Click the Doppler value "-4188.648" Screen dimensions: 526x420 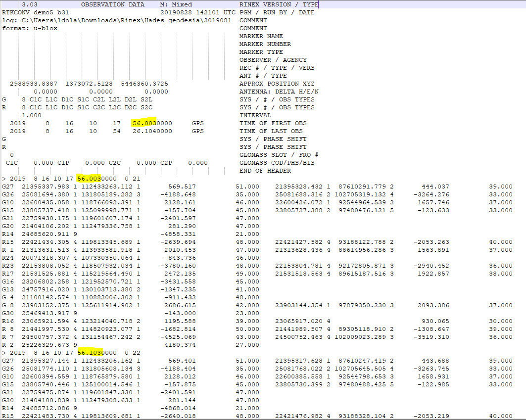coord(178,194)
